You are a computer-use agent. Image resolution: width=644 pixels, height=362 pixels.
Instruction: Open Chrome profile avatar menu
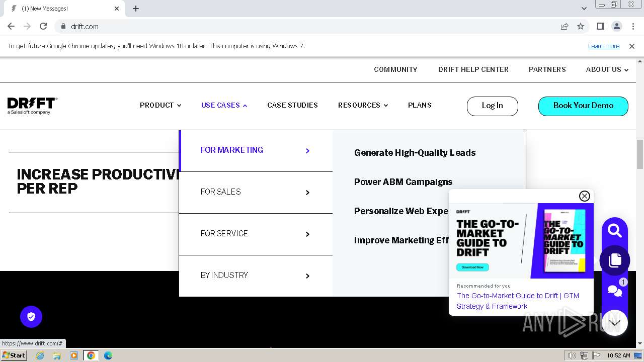(616, 26)
